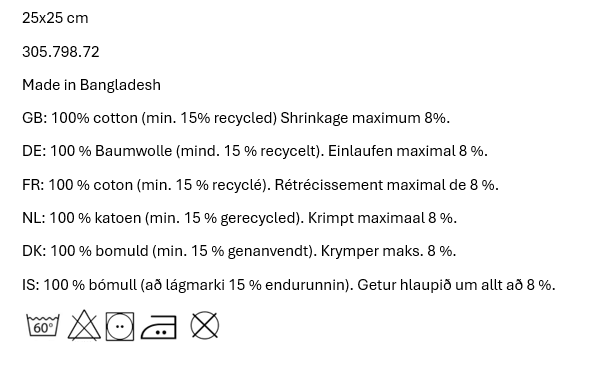This screenshot has height=366, width=589.
Task: Click the DE Baumwolle text line
Action: pyautogui.click(x=255, y=151)
